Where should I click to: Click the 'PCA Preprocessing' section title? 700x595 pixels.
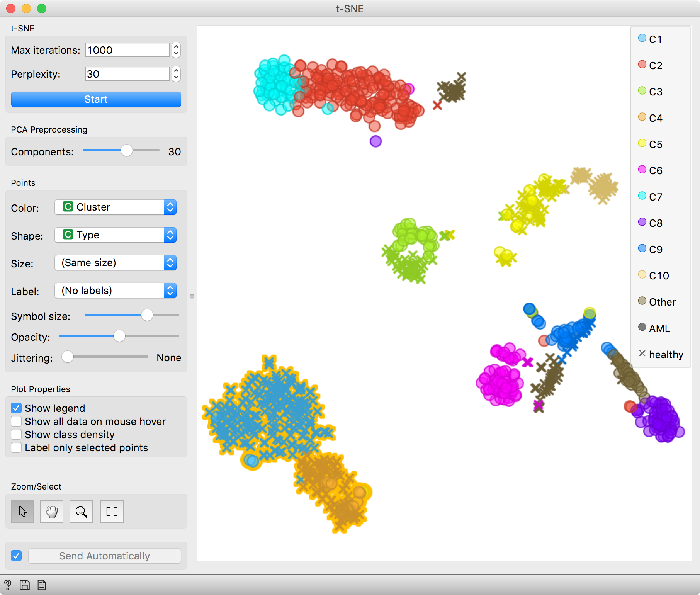click(x=49, y=129)
